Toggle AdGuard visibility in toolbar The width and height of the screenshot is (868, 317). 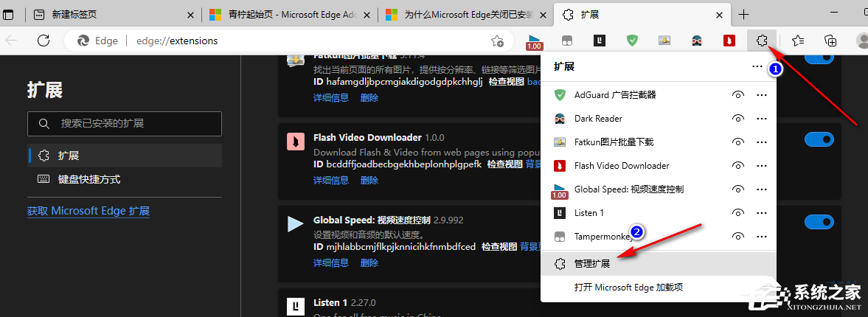pos(737,95)
